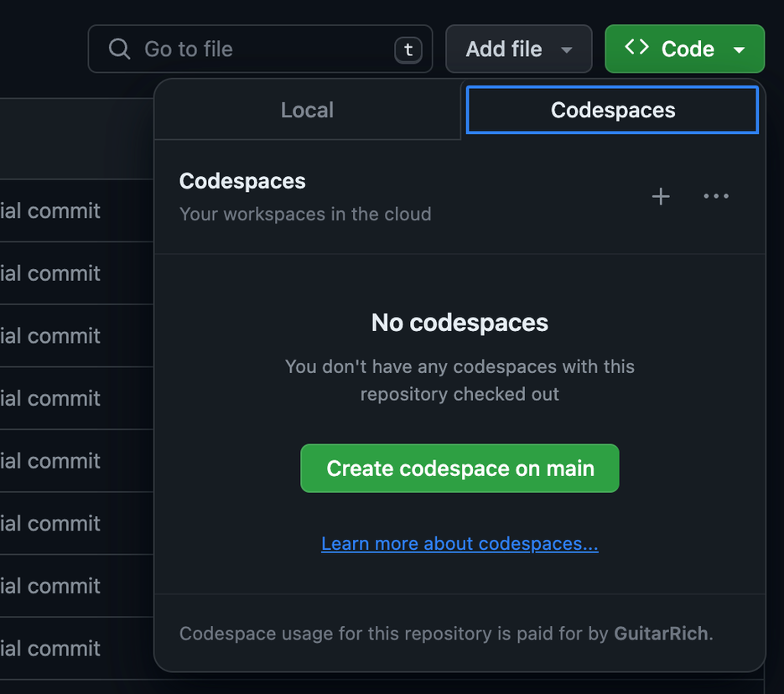This screenshot has height=694, width=784.
Task: Focus the Go to file search field
Action: (x=252, y=49)
